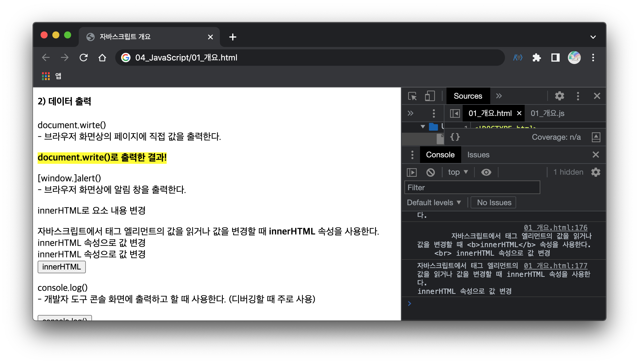The height and width of the screenshot is (364, 639).
Task: Open DevTools settings gear
Action: [559, 96]
